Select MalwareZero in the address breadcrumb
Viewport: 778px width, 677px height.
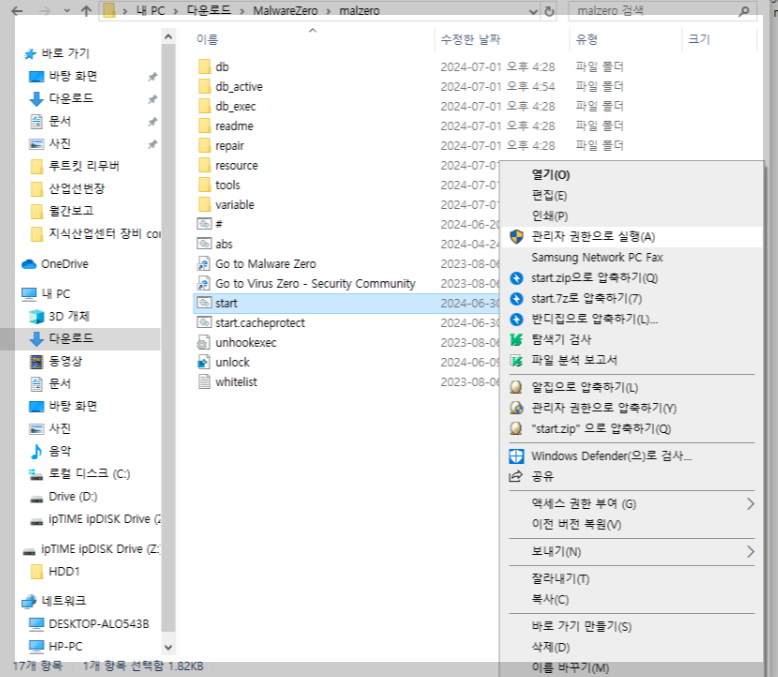[x=285, y=11]
